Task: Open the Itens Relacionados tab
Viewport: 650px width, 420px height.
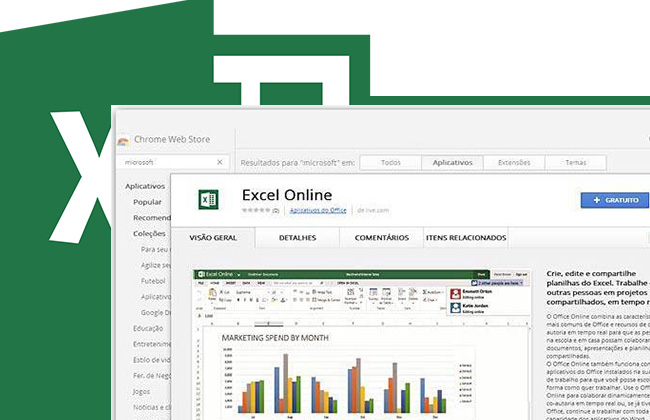Action: [x=466, y=238]
